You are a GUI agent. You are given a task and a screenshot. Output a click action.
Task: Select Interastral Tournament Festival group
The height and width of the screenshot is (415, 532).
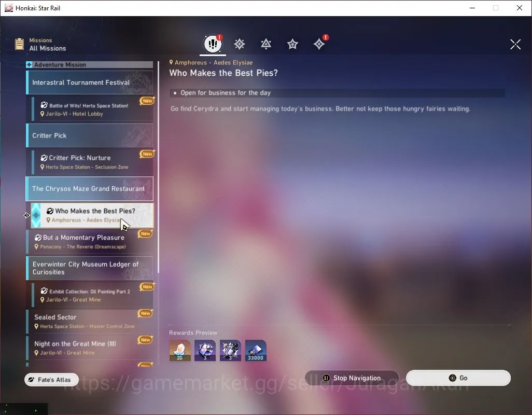90,82
